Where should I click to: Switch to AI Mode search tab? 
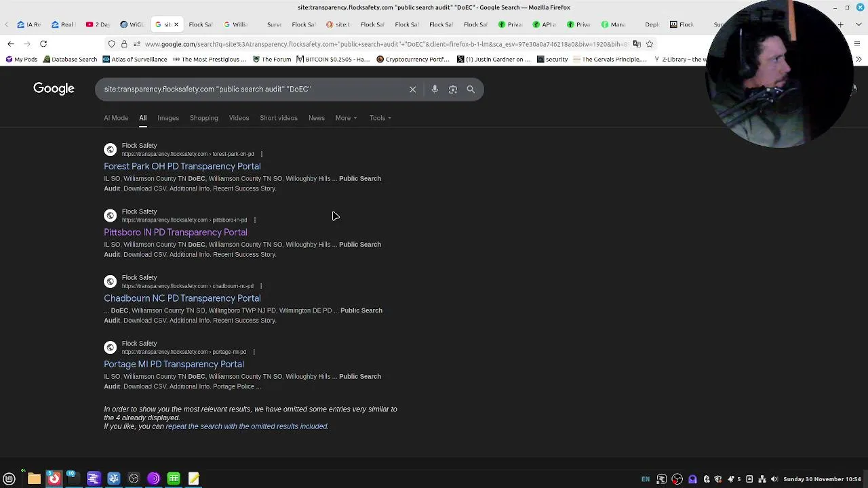pos(116,118)
